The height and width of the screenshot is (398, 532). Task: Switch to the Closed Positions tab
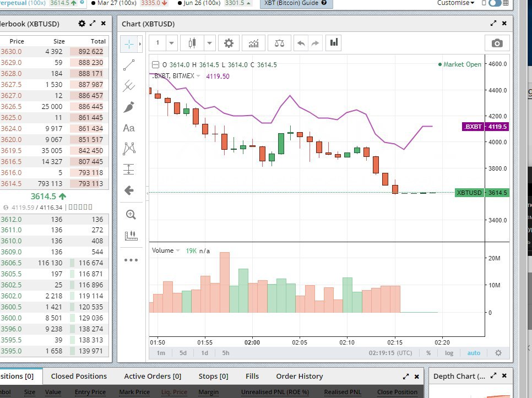click(x=79, y=377)
